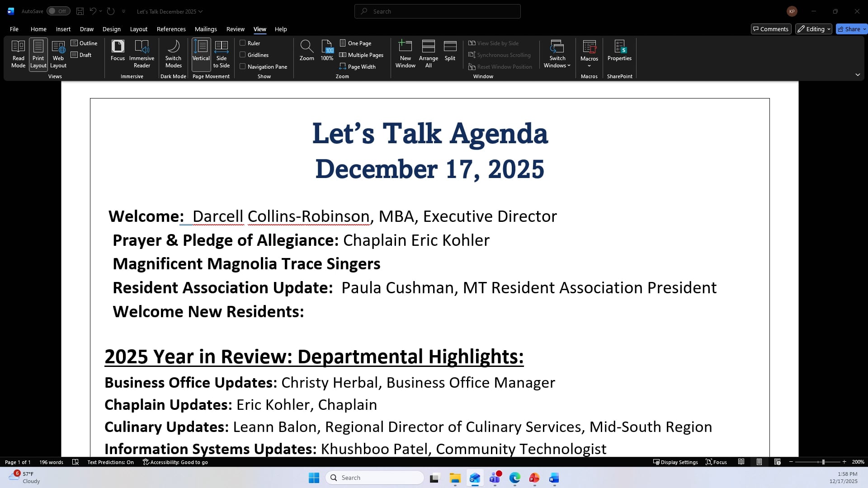Open the Macros dropdown arrow
The height and width of the screenshot is (488, 868).
(589, 66)
